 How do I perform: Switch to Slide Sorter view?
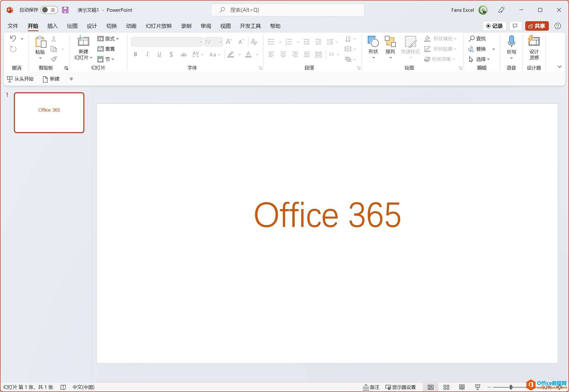tap(446, 387)
